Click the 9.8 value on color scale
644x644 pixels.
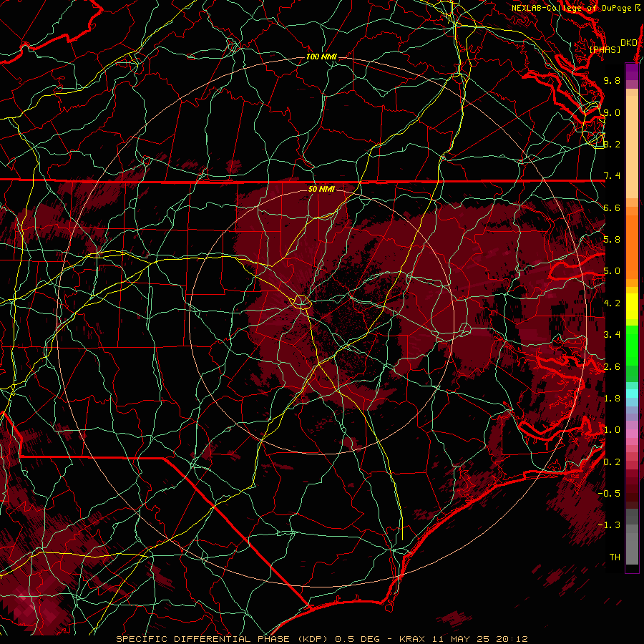coord(612,80)
